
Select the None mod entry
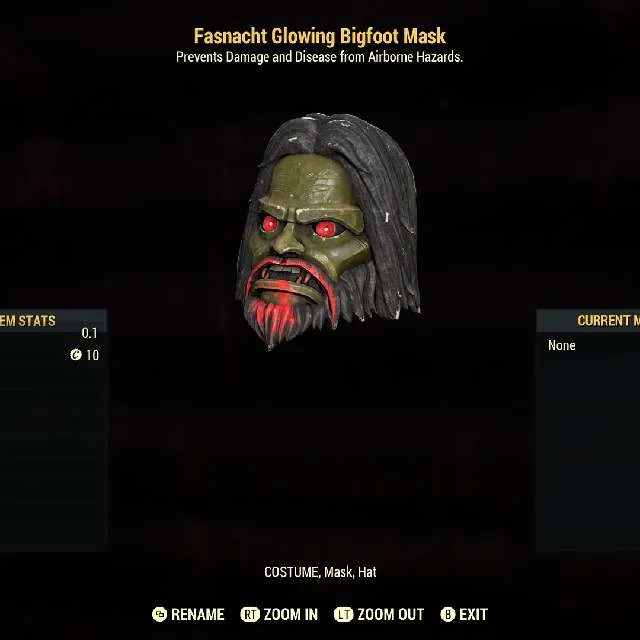[562, 345]
